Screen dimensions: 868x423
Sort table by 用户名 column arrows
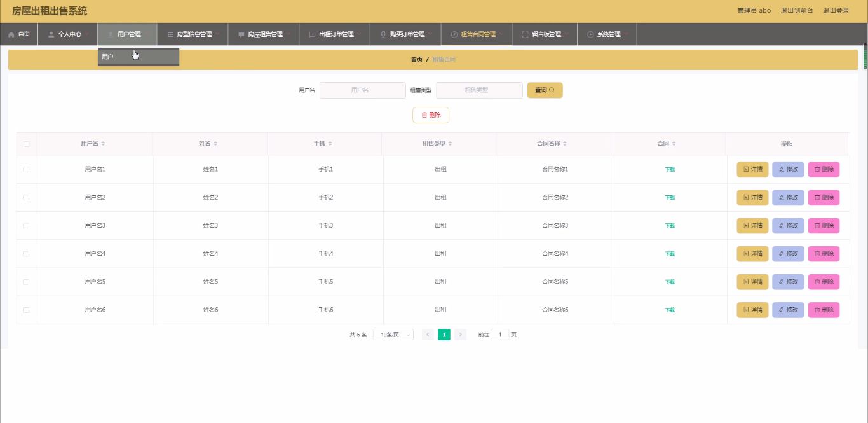104,144
